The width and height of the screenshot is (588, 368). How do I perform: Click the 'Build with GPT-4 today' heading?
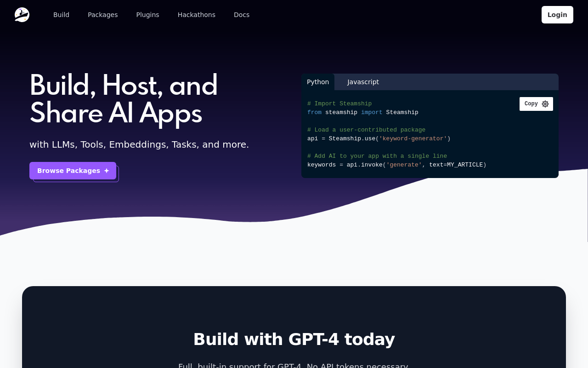tap(294, 339)
